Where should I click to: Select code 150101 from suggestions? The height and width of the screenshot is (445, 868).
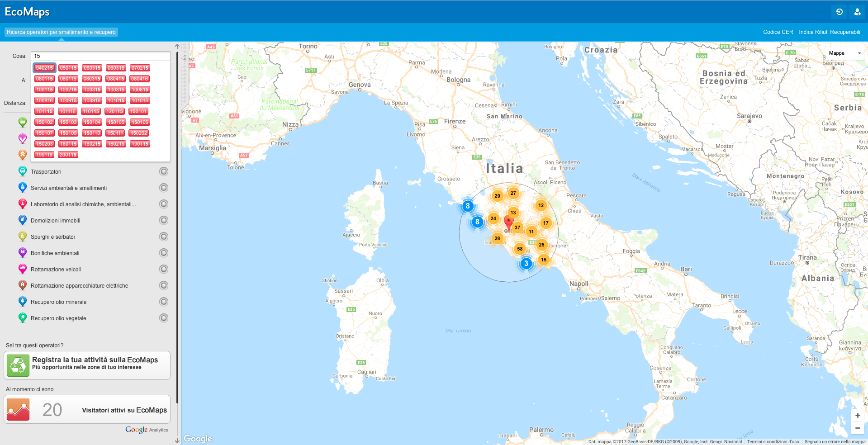[x=138, y=111]
